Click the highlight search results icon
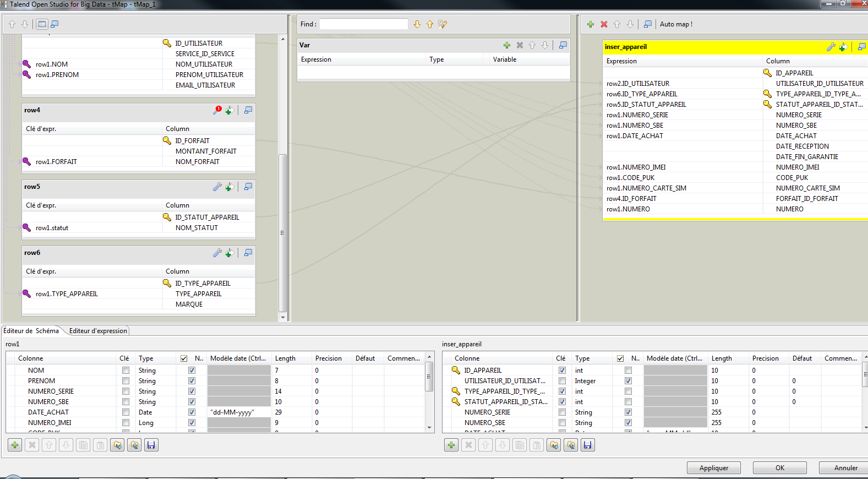Screen dimensions: 868x479 443,24
